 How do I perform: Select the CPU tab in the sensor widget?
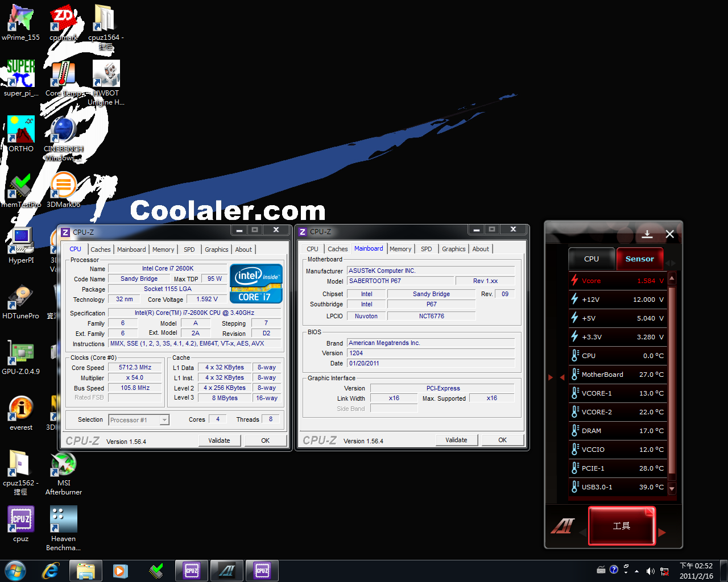click(x=591, y=259)
